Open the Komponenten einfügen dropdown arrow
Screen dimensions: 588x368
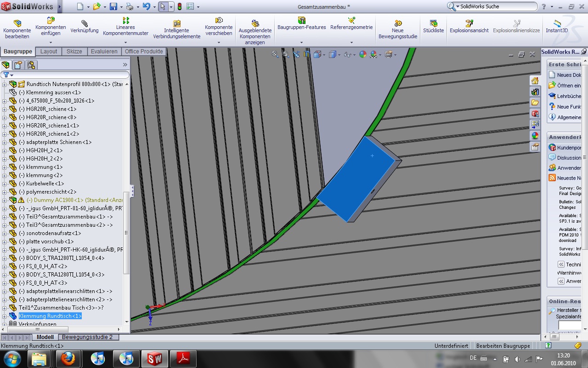point(51,42)
